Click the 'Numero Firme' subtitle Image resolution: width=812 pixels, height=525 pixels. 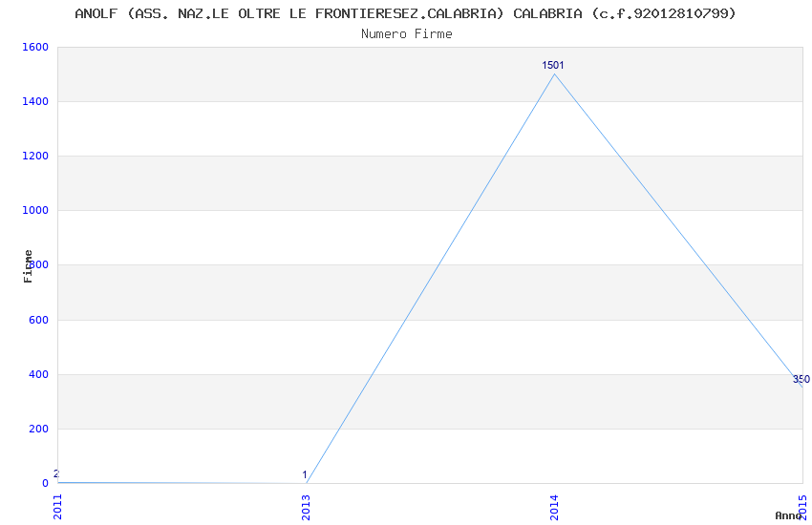pyautogui.click(x=407, y=34)
